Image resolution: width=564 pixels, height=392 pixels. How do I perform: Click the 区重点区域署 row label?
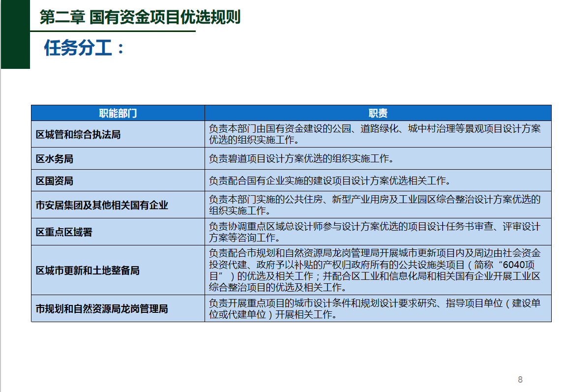coord(64,232)
